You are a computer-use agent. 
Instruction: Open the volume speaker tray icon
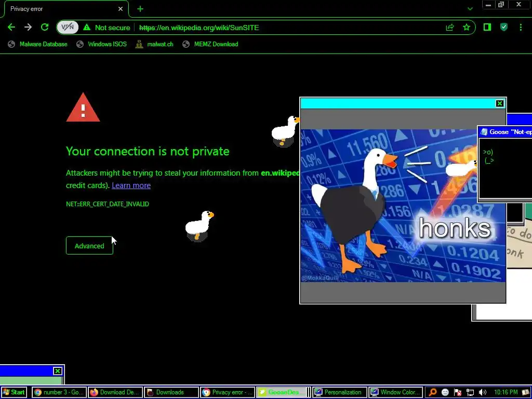click(x=482, y=393)
